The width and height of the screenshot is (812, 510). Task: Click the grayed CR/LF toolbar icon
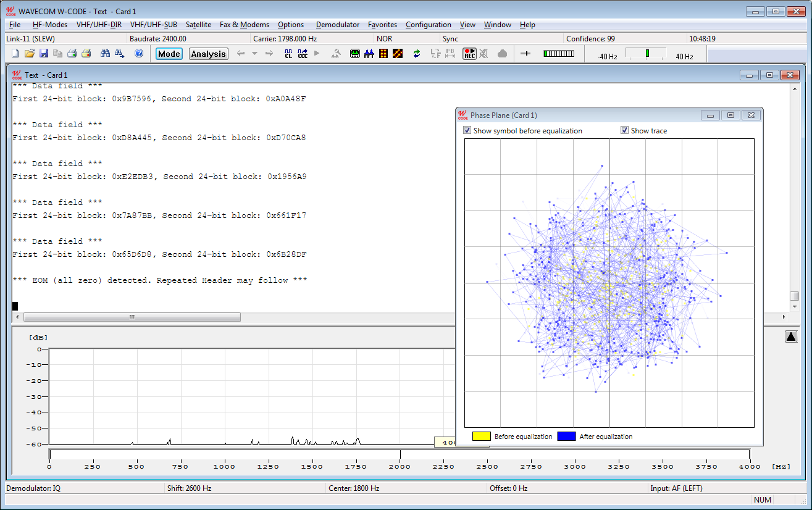coord(436,54)
